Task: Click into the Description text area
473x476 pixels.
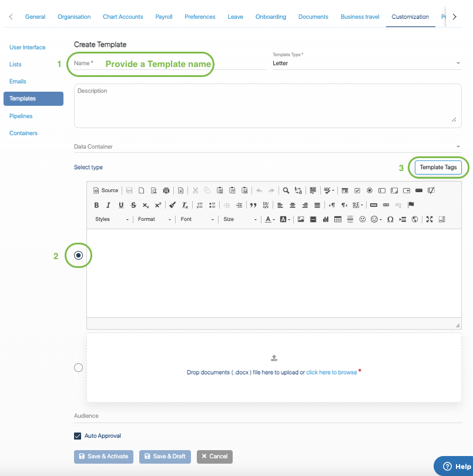Action: tap(267, 106)
